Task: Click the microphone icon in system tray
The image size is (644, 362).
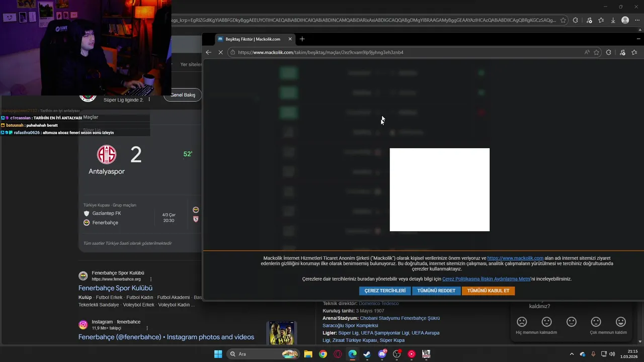Action: click(x=593, y=354)
